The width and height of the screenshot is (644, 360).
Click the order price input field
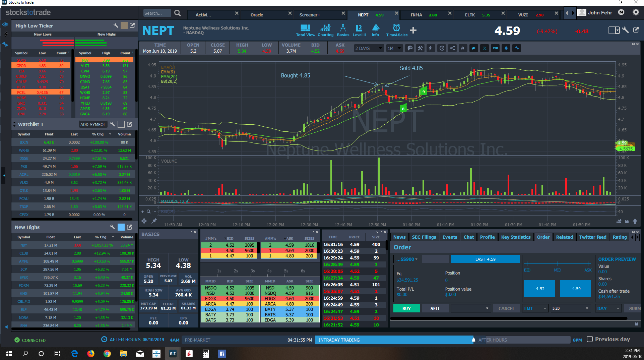(567, 308)
